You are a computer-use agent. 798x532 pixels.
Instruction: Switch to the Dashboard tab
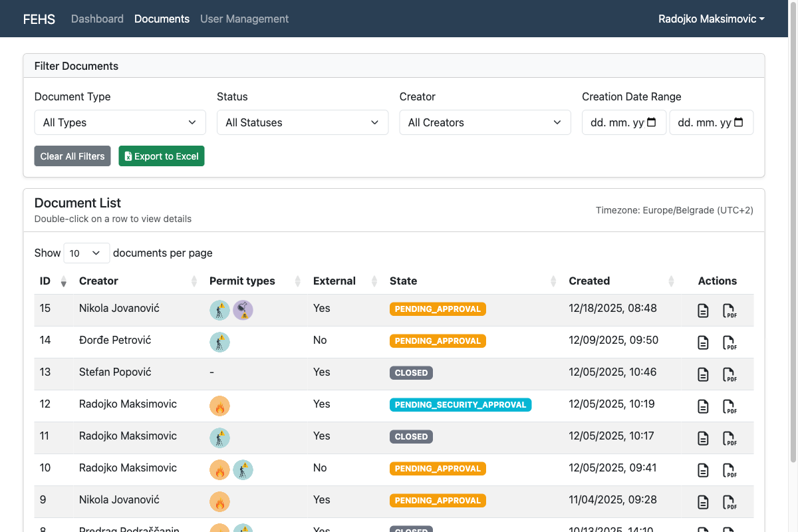[97, 19]
